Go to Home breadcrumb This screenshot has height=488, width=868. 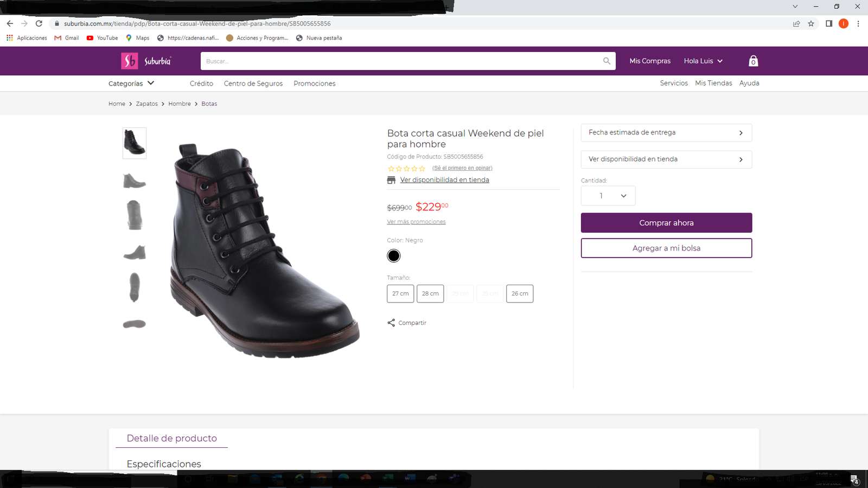coord(117,104)
